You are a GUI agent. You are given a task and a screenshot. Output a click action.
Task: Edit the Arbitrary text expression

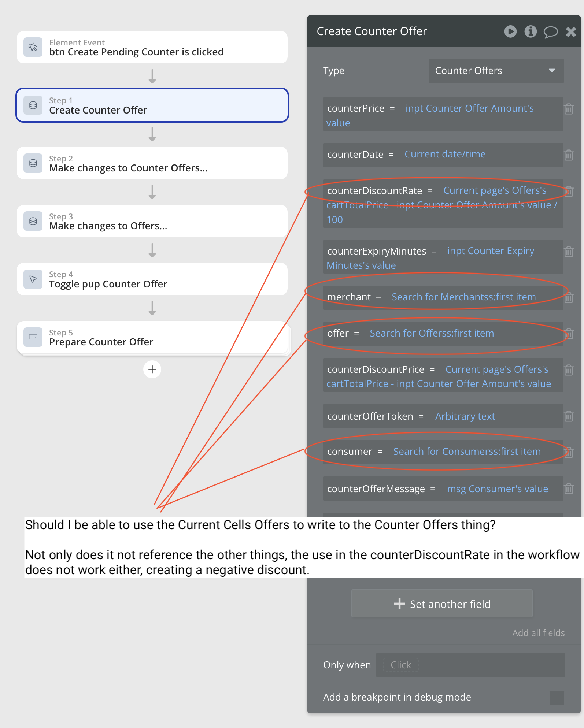(x=465, y=416)
